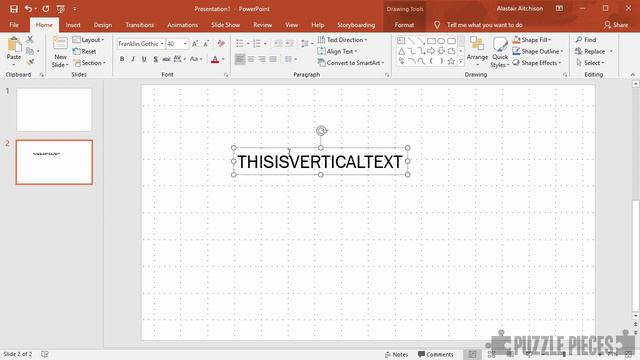Open Quick Styles gallery
This screenshot has height=360, width=640.
[x=500, y=52]
